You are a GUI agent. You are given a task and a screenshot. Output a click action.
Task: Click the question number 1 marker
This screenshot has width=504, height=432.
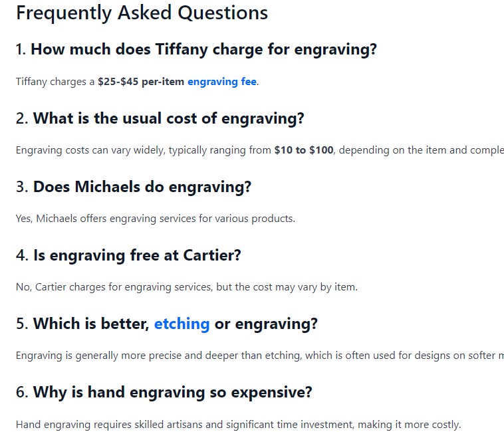click(21, 50)
